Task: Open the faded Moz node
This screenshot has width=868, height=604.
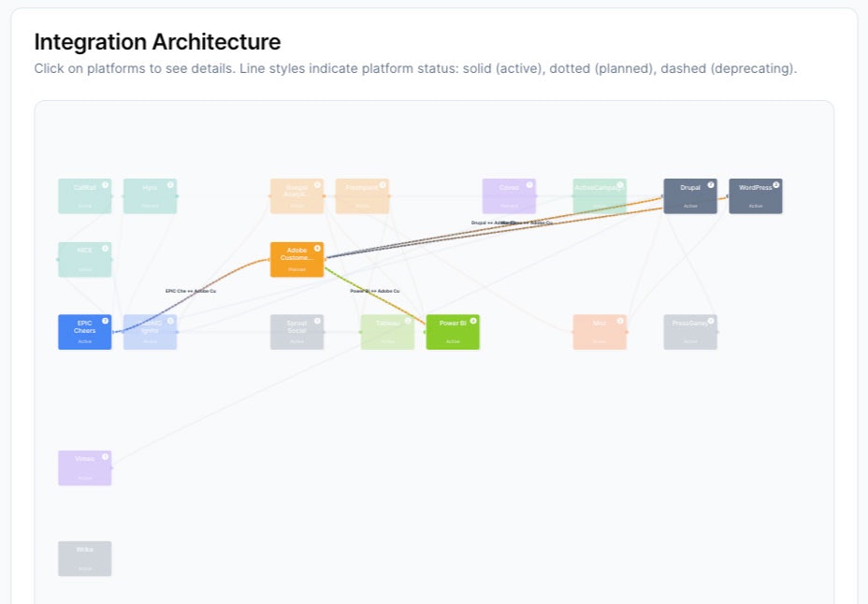Action: (x=600, y=332)
